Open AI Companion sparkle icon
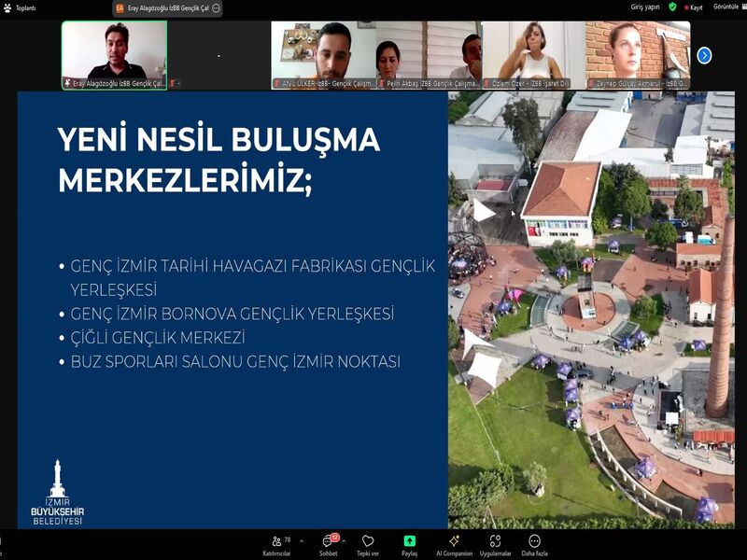The width and height of the screenshot is (747, 560). point(454,542)
